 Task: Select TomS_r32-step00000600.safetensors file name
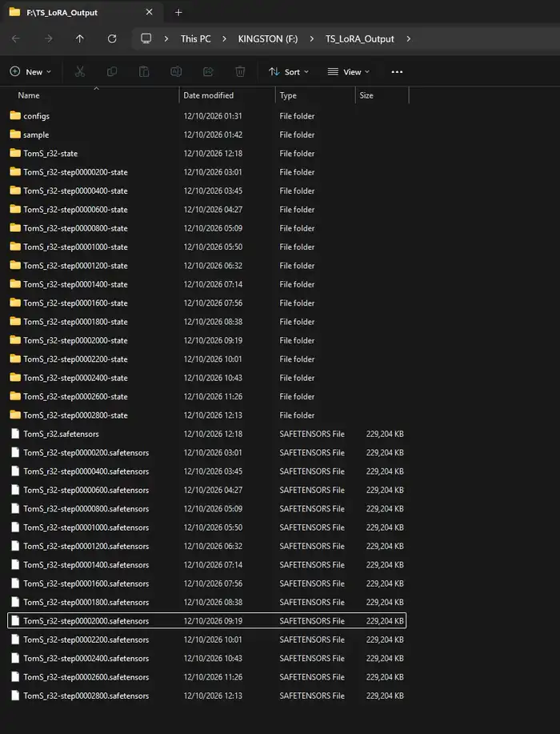click(86, 490)
